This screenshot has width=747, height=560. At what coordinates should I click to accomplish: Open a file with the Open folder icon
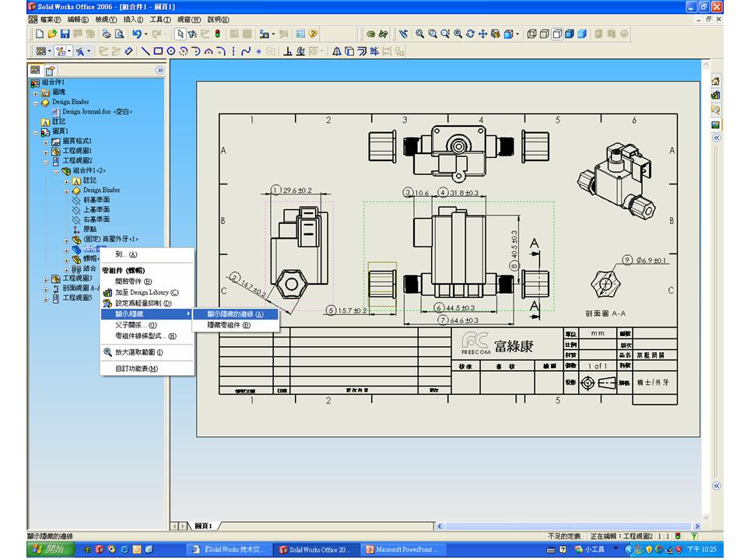tap(52, 33)
